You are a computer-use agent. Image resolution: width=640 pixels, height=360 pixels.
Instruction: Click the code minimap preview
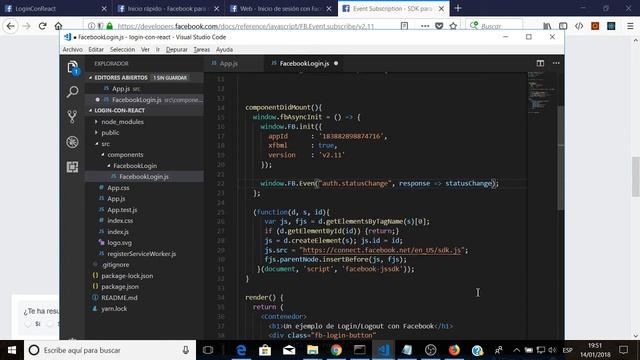(541, 92)
